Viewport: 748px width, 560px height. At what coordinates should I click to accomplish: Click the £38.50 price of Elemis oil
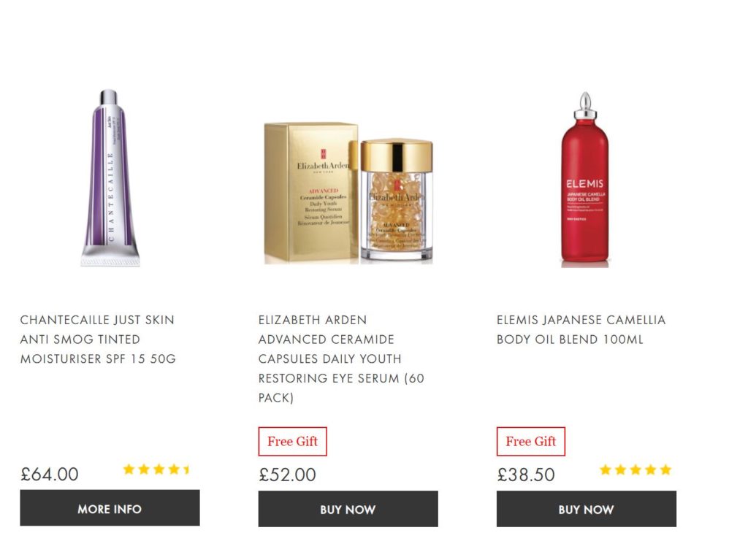pos(526,475)
